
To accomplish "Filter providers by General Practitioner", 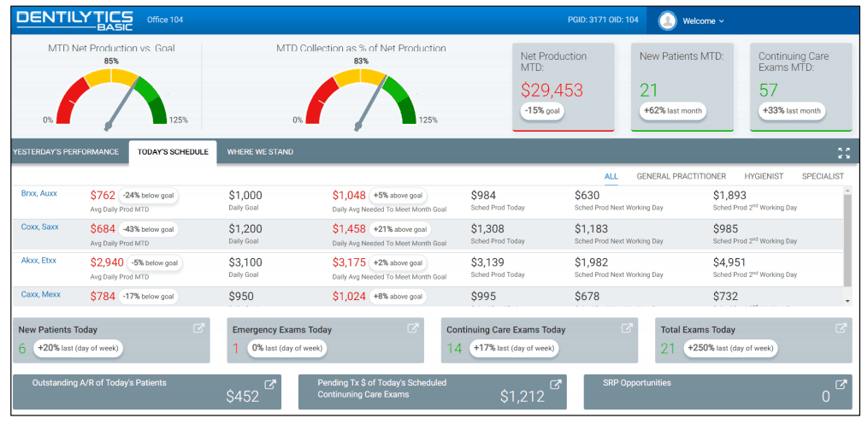I will pyautogui.click(x=681, y=176).
